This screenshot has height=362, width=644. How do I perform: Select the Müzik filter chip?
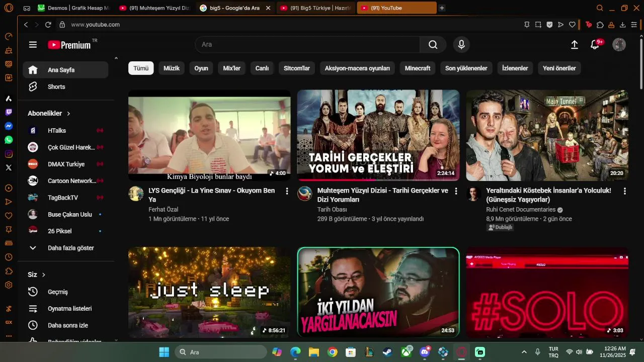click(x=172, y=68)
